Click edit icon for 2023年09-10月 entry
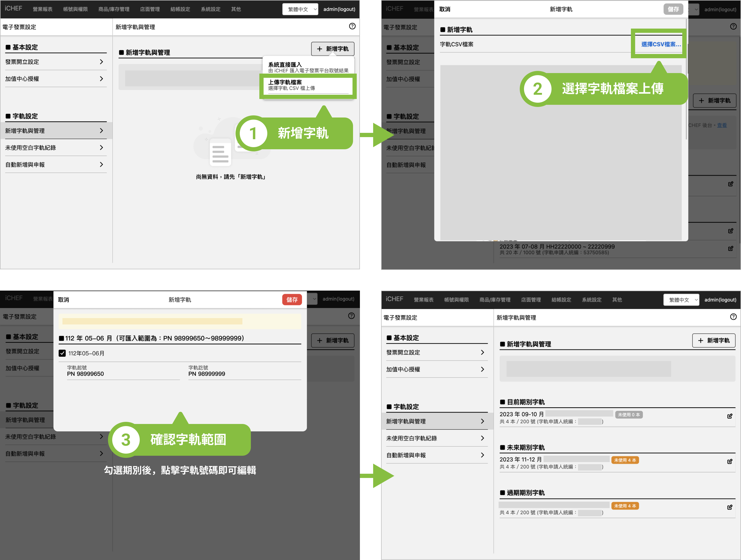 pyautogui.click(x=730, y=416)
